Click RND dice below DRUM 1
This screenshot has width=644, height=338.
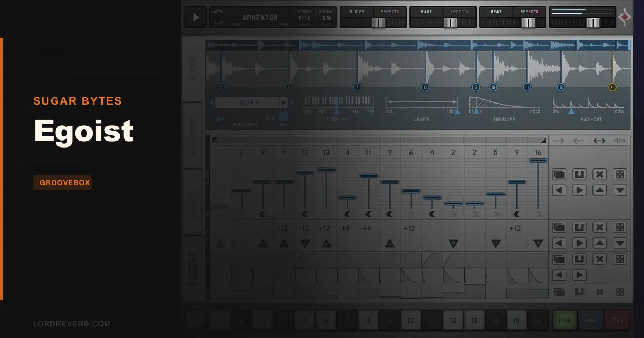click(x=283, y=116)
